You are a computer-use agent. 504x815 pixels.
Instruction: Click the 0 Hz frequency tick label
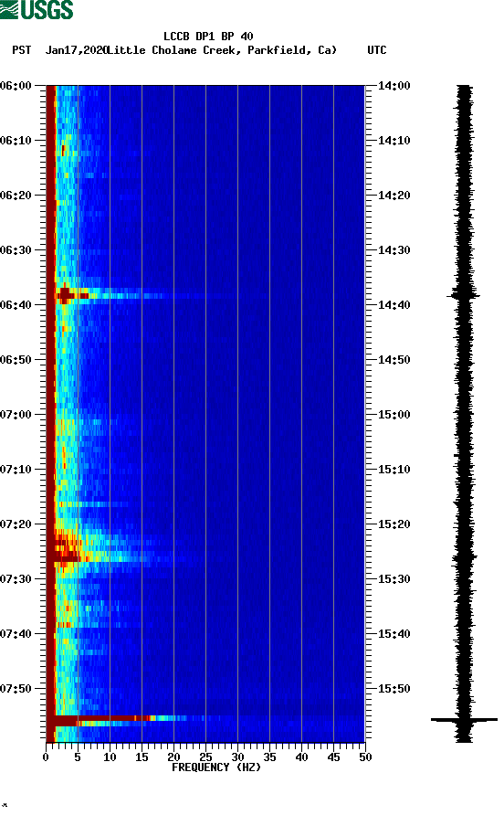click(46, 757)
